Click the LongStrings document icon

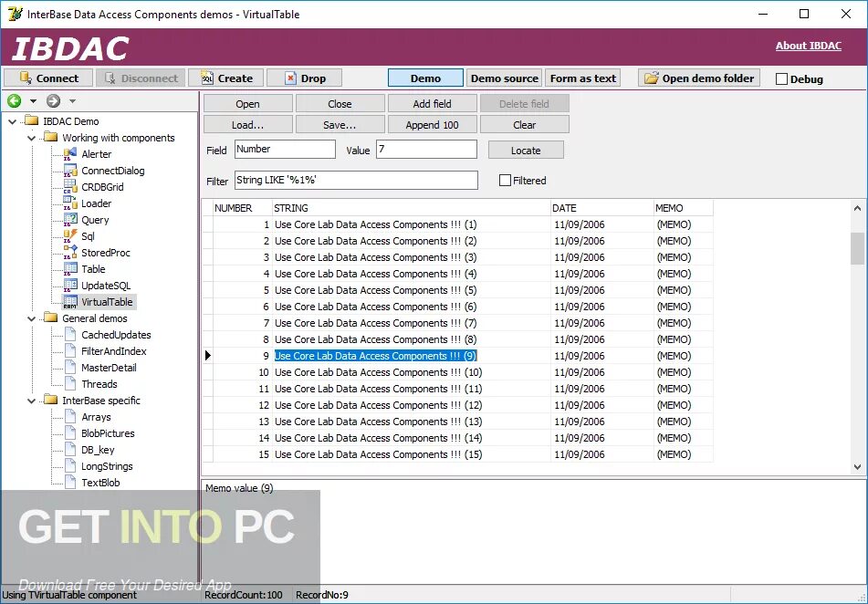70,466
